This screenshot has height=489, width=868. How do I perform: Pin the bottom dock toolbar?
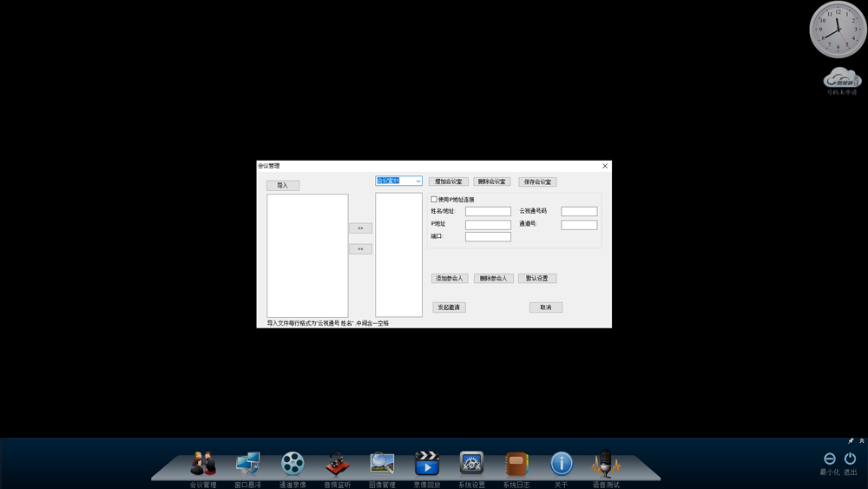[x=851, y=441]
